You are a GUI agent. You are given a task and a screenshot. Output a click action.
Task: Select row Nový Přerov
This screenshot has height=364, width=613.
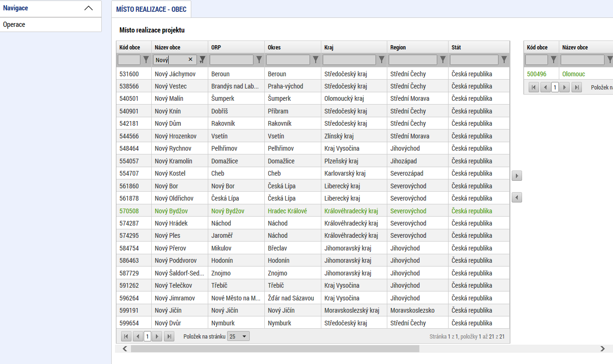(313, 248)
